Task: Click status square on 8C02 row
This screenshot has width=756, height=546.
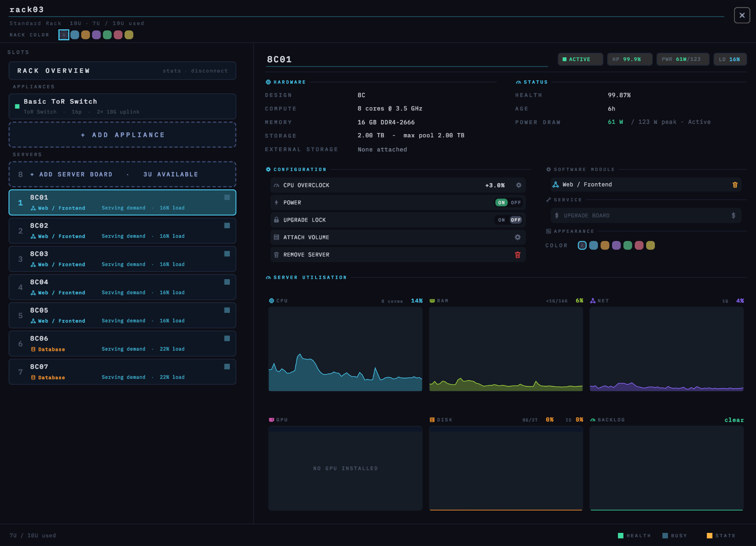Action: [x=227, y=225]
